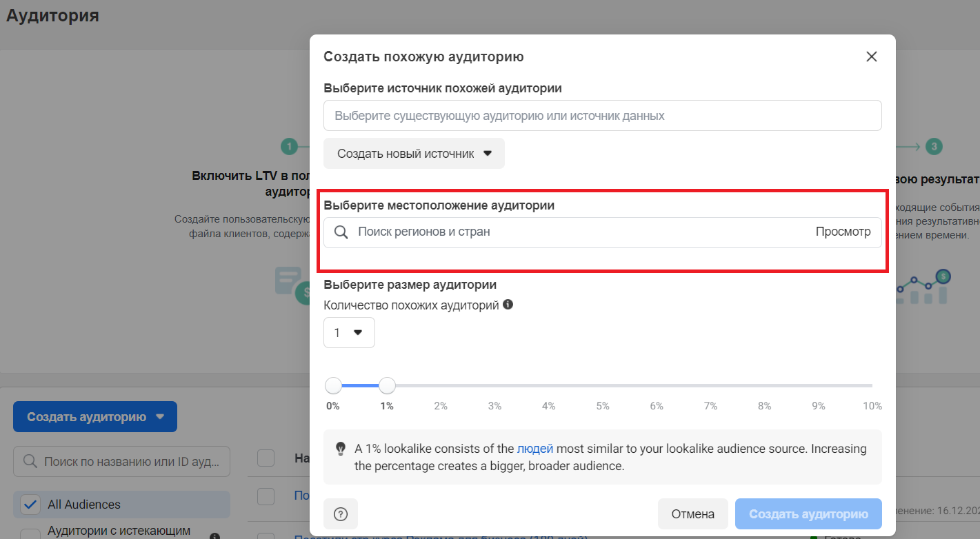This screenshot has height=539, width=980.
Task: Open the number of lookalike audiences dropdown
Action: [349, 332]
